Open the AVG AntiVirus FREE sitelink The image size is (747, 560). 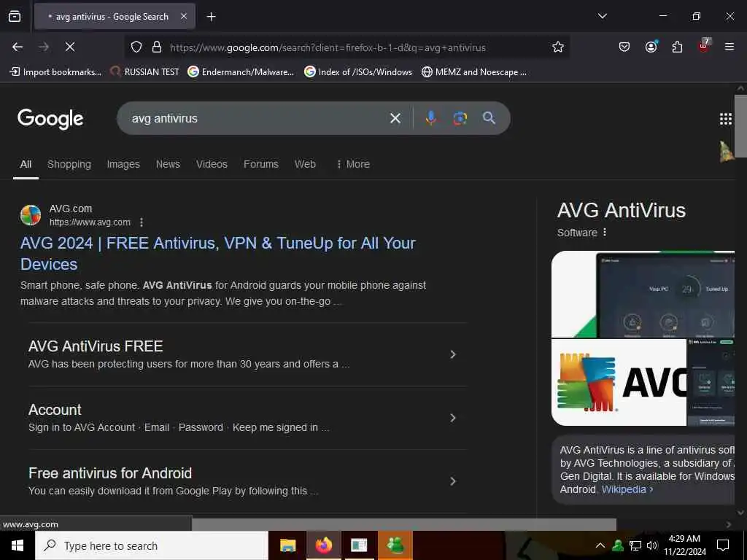[96, 346]
